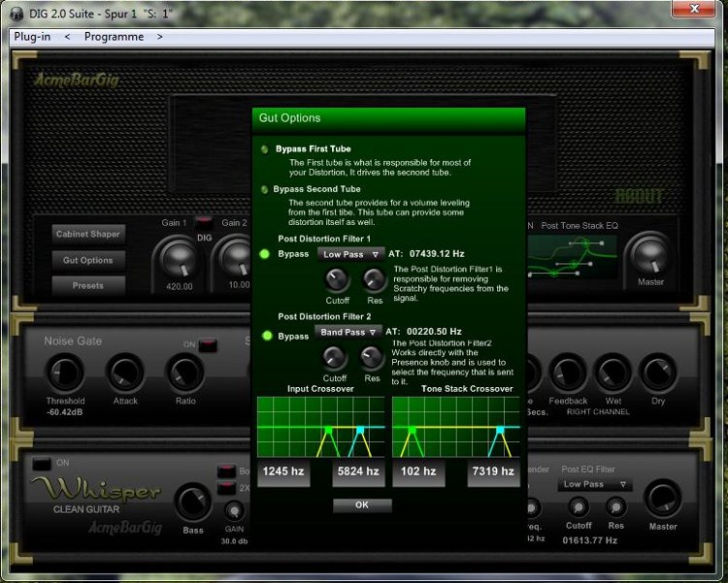This screenshot has height=583, width=728.
Task: Click the Post EQ Filter Cutoff knob
Action: click(579, 507)
